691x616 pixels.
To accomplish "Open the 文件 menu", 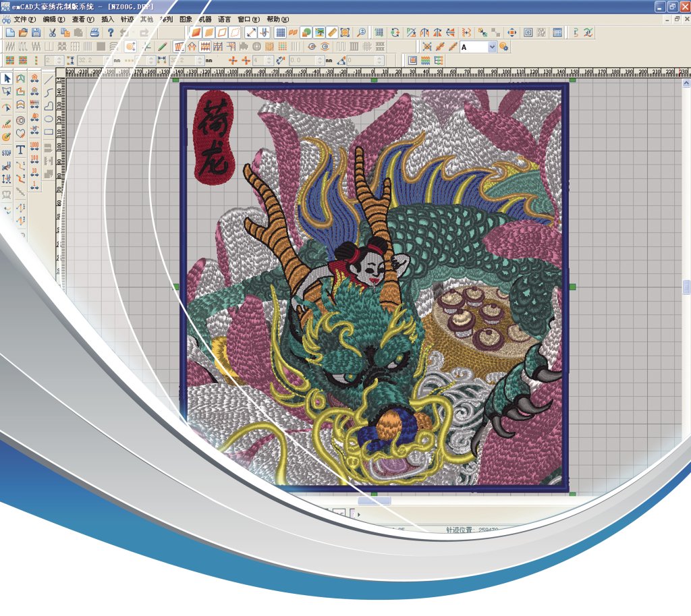I will click(25, 20).
